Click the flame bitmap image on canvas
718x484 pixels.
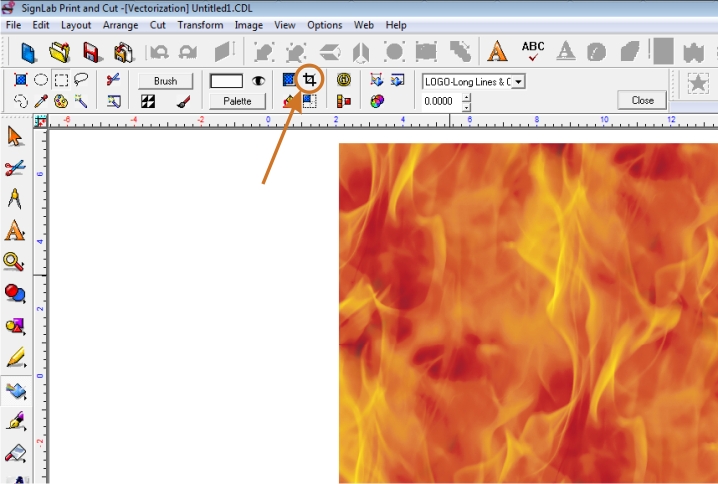pyautogui.click(x=528, y=313)
